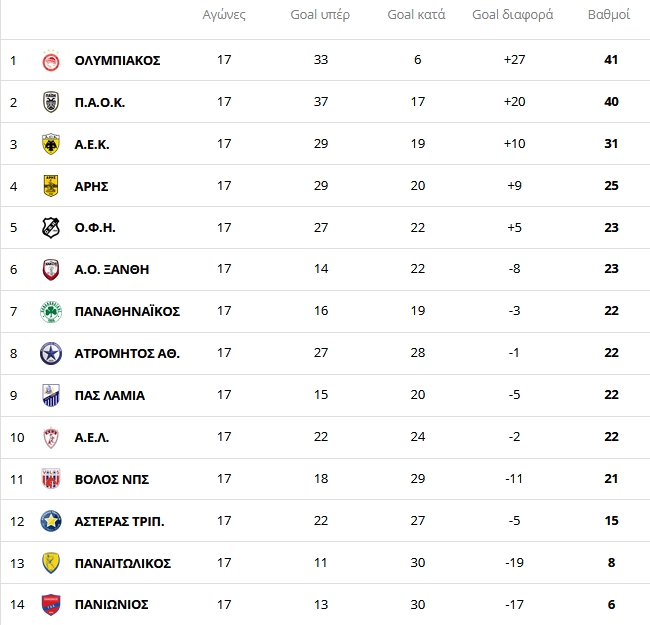This screenshot has height=625, width=650.
Task: Click the Goal διαφορά column header
Action: (514, 15)
